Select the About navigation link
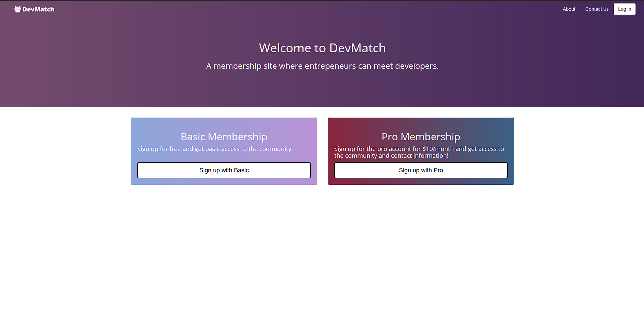 569,9
